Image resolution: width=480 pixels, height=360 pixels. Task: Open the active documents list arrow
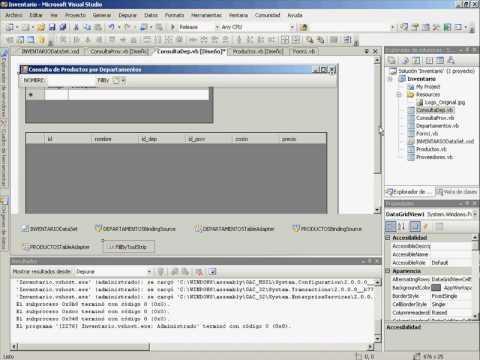366,51
